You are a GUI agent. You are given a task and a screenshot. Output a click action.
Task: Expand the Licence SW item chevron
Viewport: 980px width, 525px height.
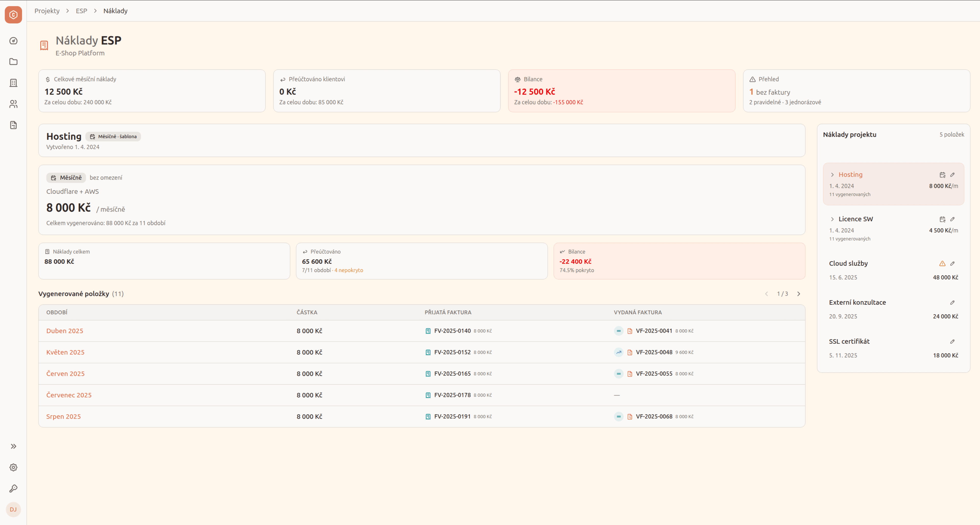click(832, 219)
